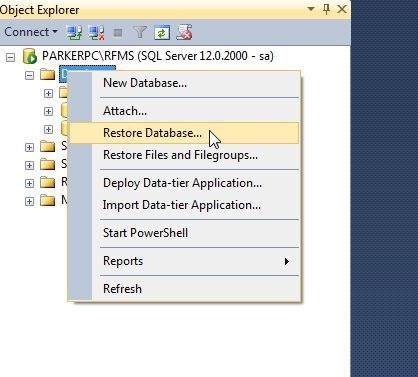Expand the second folder starting with S
The width and height of the screenshot is (418, 377).
click(x=29, y=165)
